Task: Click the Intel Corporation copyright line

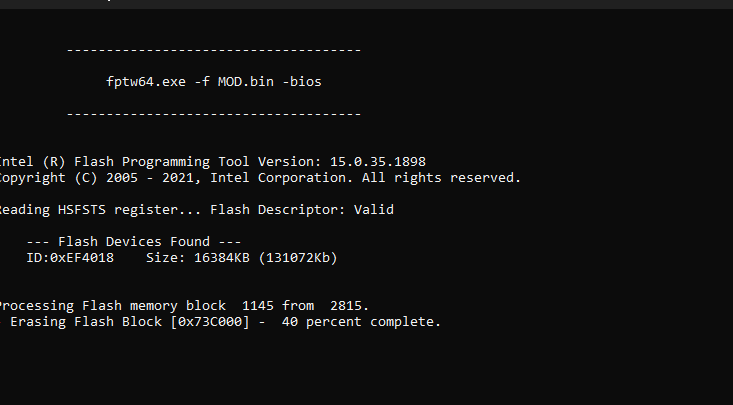Action: (260, 178)
